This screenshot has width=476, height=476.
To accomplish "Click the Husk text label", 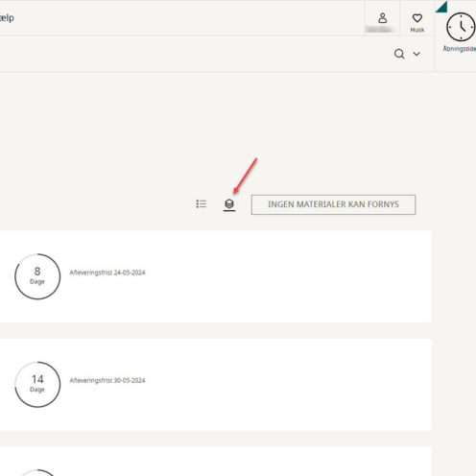I will [x=417, y=30].
